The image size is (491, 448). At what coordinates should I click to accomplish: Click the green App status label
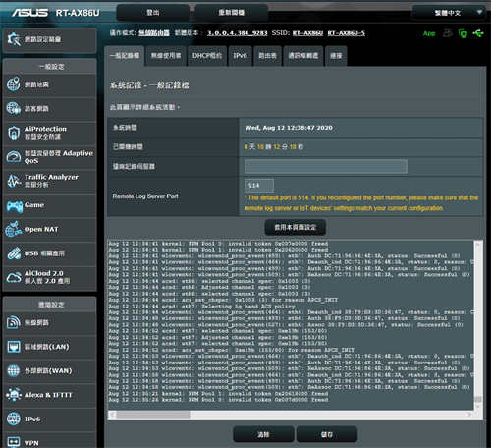tap(429, 33)
